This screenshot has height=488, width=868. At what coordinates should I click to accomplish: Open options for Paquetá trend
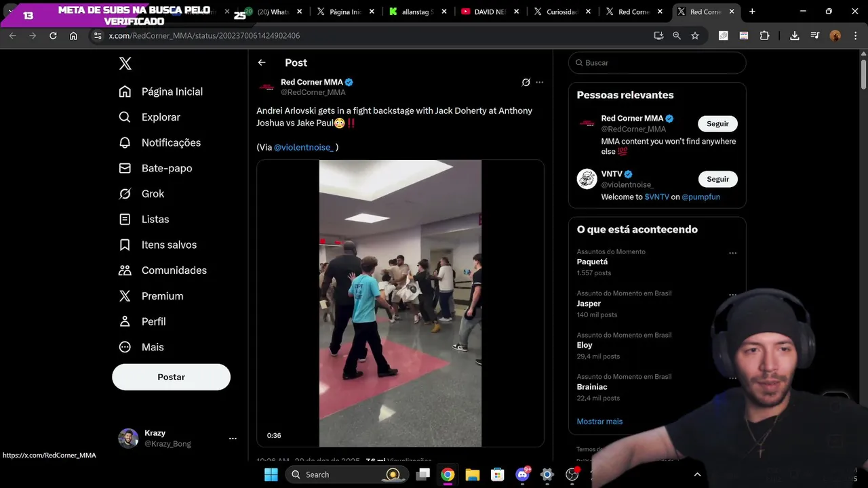point(732,253)
